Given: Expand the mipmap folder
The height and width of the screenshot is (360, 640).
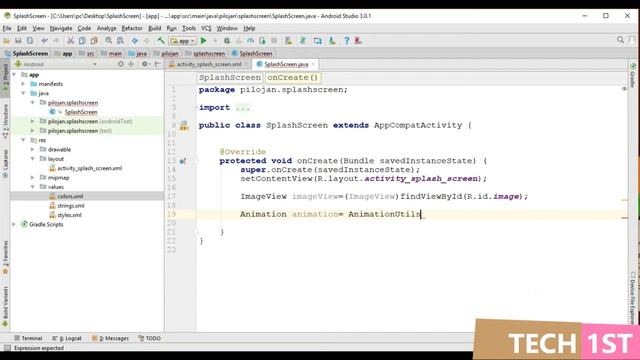Looking at the screenshot, I should tap(33, 178).
